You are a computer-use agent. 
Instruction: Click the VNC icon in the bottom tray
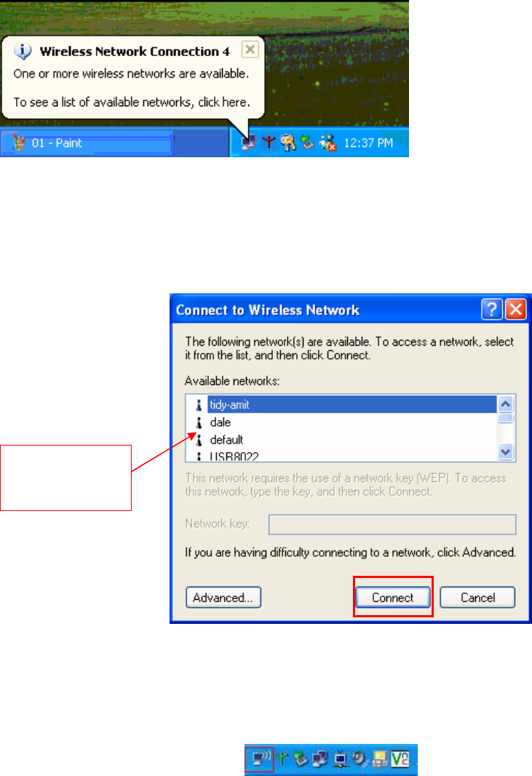coord(400,759)
